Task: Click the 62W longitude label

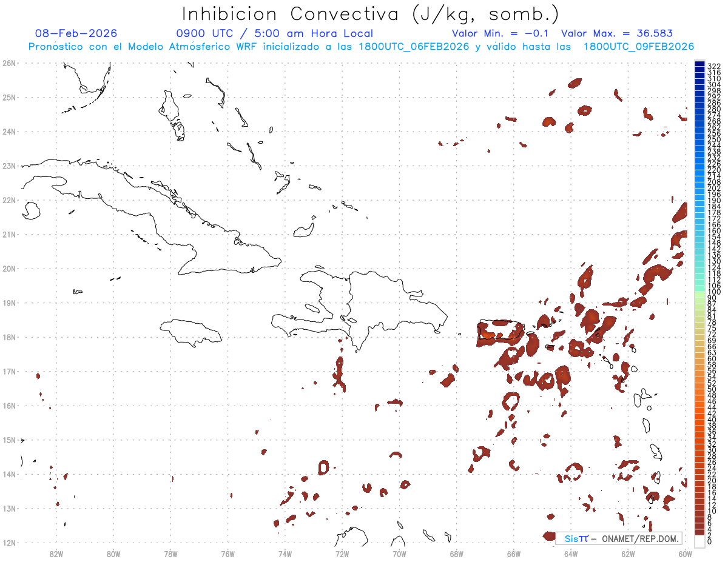Action: [x=628, y=554]
